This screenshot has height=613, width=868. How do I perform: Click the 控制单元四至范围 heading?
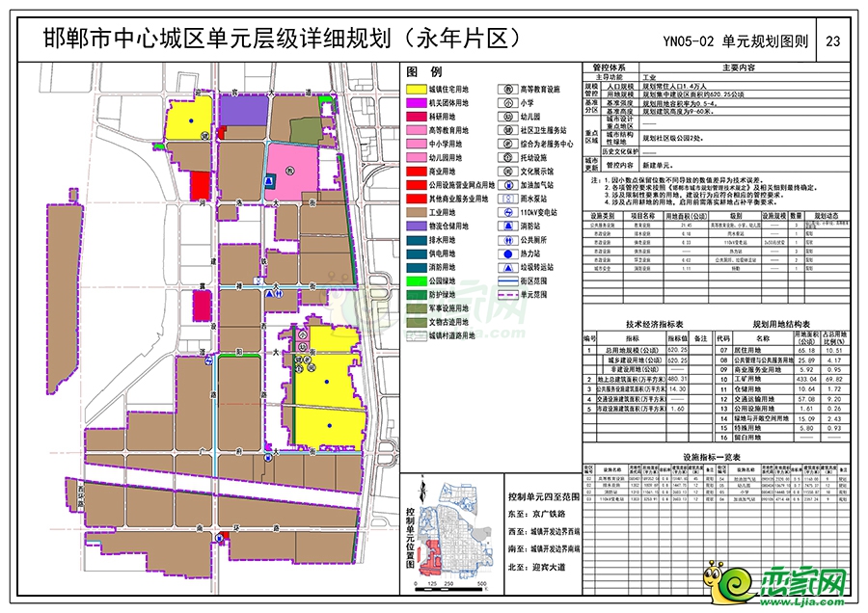click(x=544, y=496)
